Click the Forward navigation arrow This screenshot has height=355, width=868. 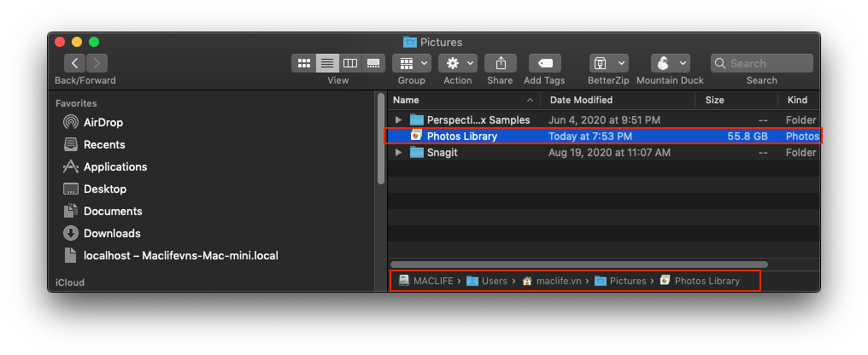97,63
